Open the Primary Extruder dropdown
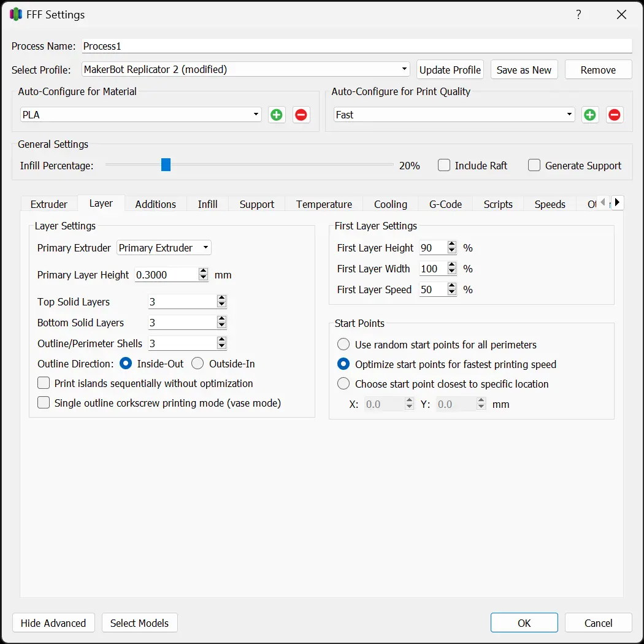The height and width of the screenshot is (644, 644). coord(164,248)
